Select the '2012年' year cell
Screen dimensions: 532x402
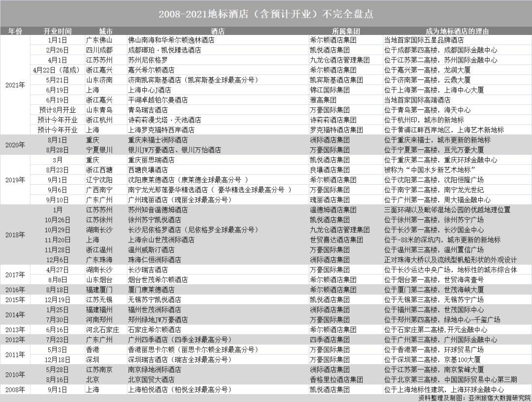pyautogui.click(x=15, y=339)
